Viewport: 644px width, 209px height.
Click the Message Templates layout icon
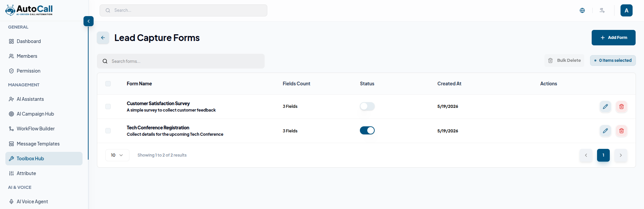pos(11,144)
